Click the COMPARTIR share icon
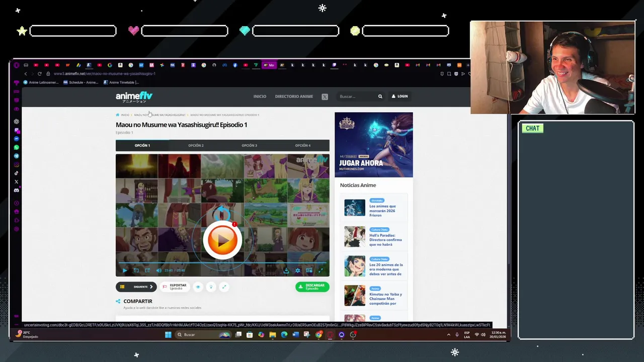This screenshot has height=362, width=644. click(118, 301)
